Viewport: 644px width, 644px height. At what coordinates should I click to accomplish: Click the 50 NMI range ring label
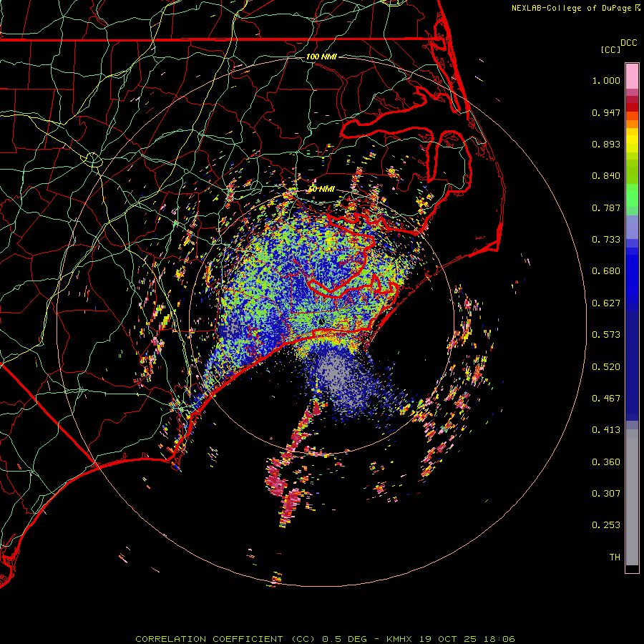tap(321, 190)
